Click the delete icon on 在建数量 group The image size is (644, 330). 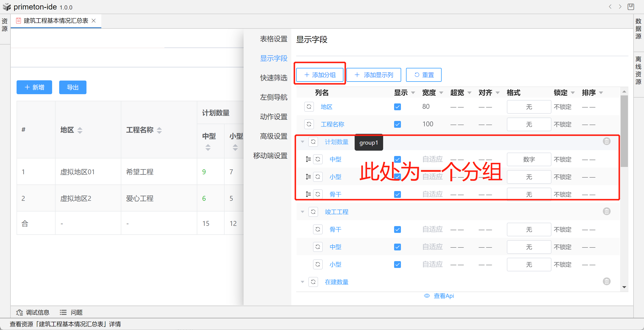point(606,282)
